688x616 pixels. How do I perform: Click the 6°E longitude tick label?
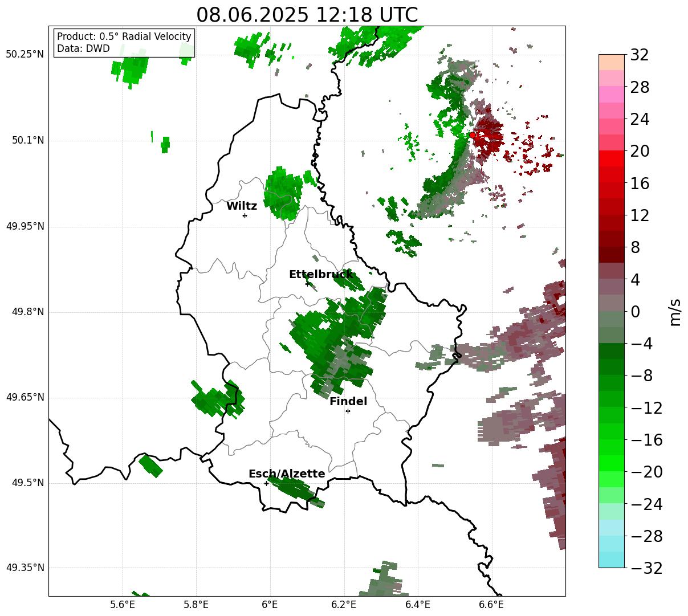(x=270, y=604)
